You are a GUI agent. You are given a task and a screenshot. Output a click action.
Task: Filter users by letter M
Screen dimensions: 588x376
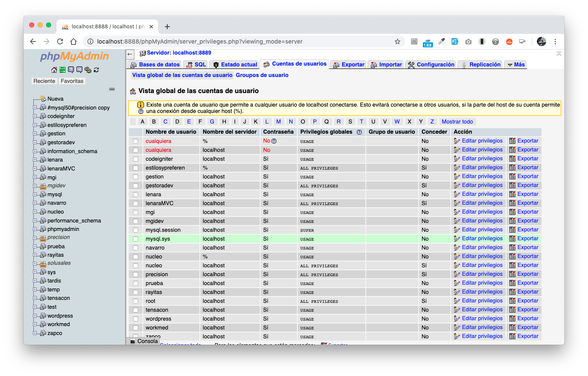click(278, 122)
